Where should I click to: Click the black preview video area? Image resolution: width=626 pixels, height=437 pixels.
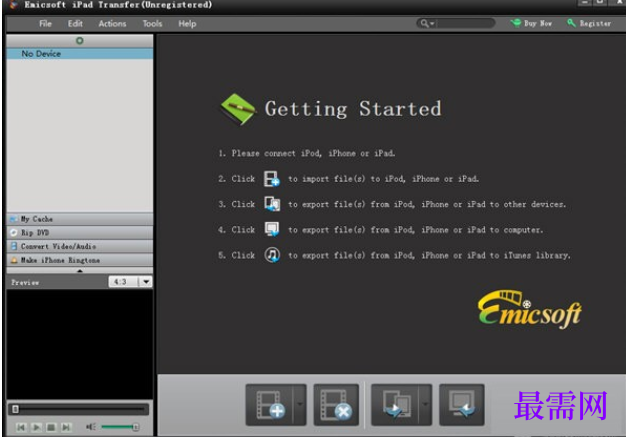click(x=79, y=344)
